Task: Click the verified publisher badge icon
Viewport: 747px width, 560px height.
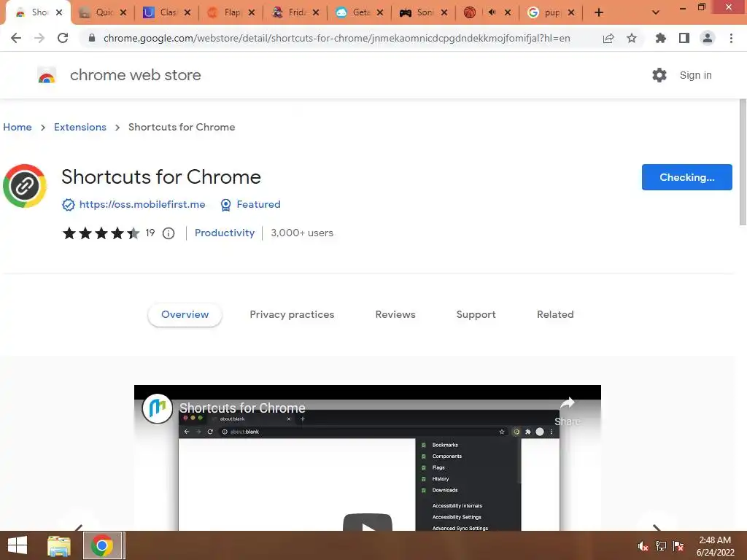Action: click(69, 205)
